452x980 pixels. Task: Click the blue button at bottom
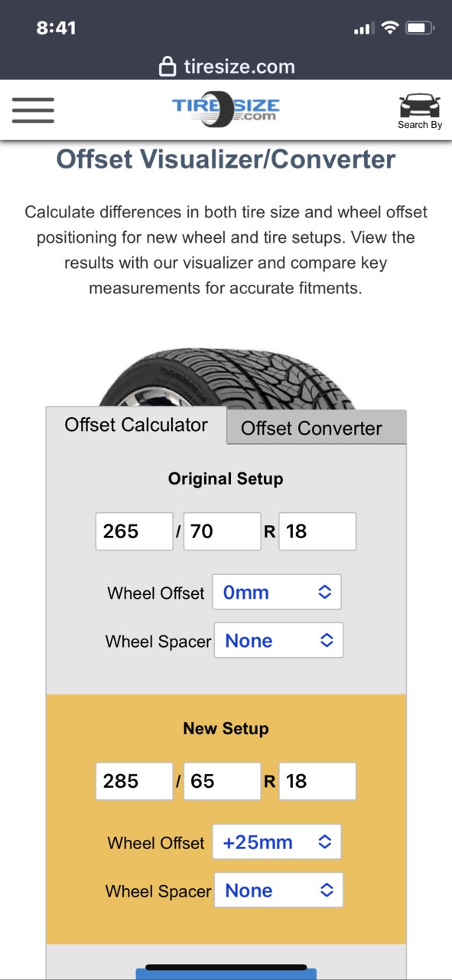pyautogui.click(x=226, y=974)
